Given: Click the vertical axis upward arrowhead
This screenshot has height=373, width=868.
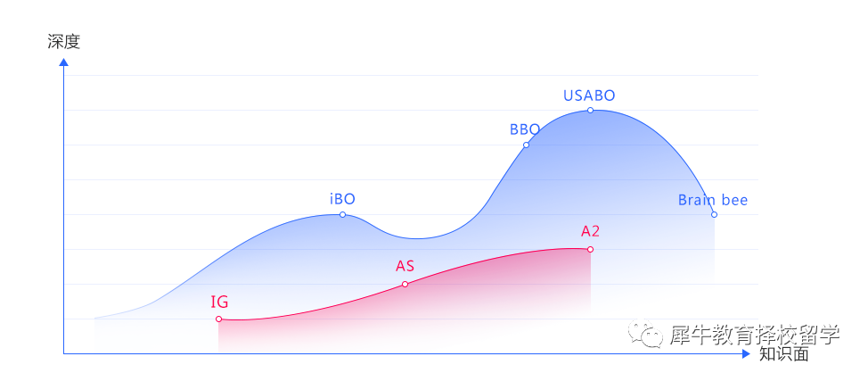Looking at the screenshot, I should coord(63,62).
